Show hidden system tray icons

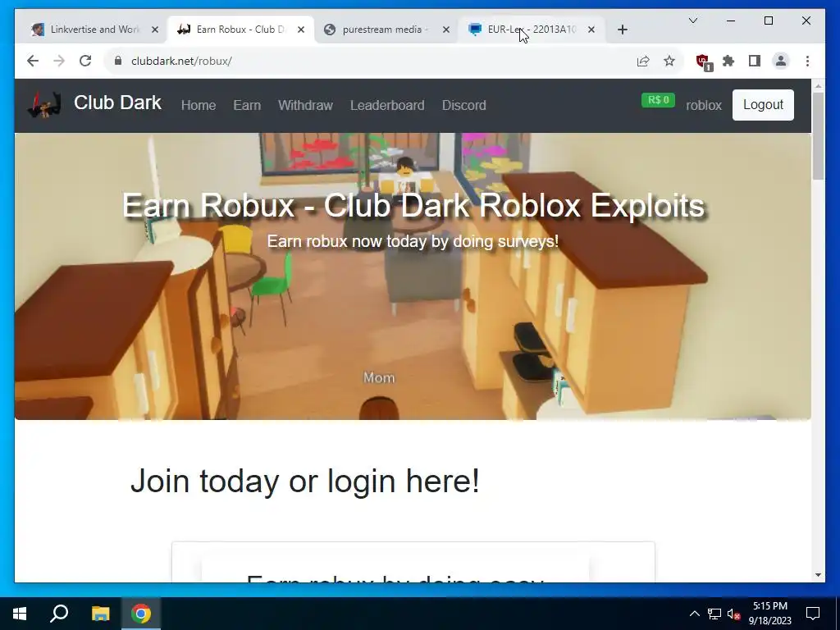(694, 614)
